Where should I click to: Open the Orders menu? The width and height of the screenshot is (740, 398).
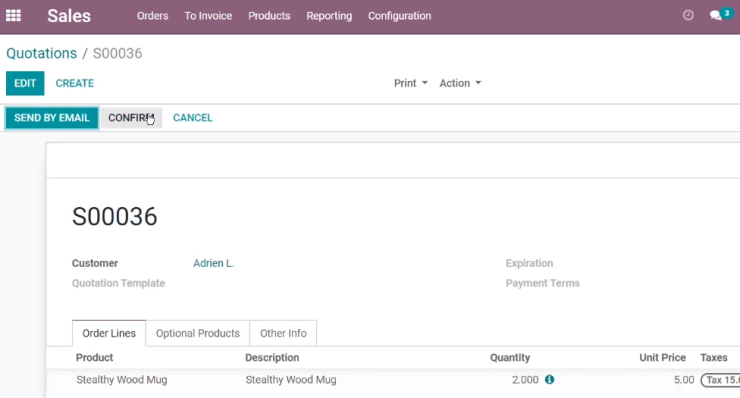coord(152,16)
